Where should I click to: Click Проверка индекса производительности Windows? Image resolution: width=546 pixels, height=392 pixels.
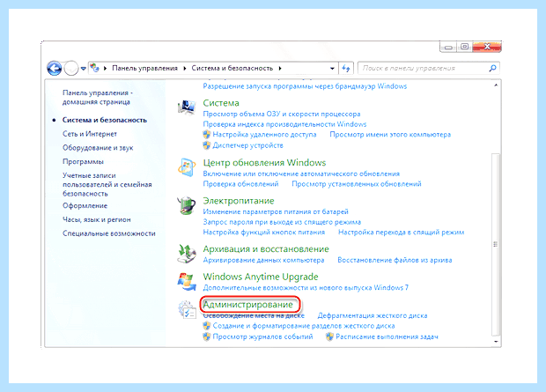click(x=284, y=124)
